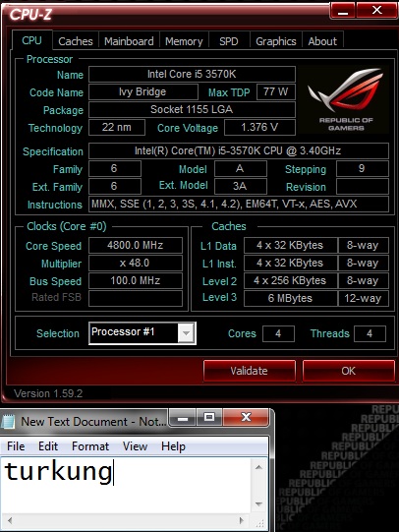Open the Processor #1 selection dropdown

point(186,333)
